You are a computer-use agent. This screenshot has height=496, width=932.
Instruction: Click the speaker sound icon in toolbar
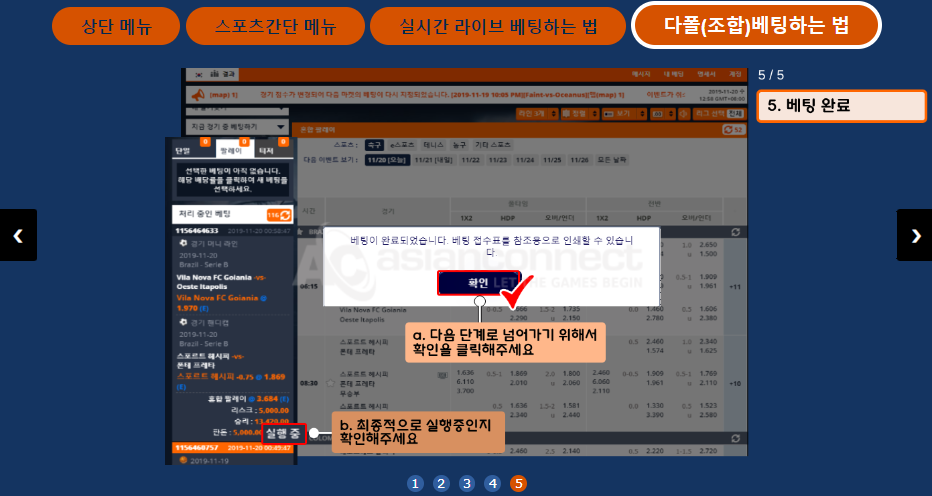point(684,113)
